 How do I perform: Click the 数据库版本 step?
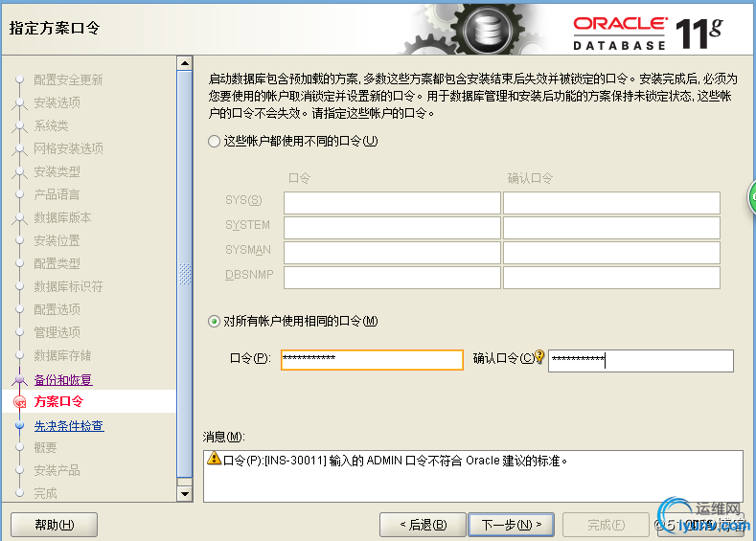[x=62, y=217]
